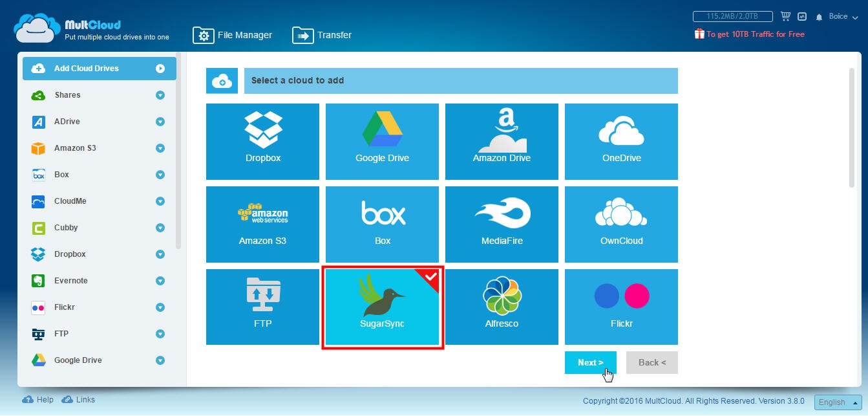Open the Boice account dropdown
Screen dimensions: 868x416
(842, 17)
